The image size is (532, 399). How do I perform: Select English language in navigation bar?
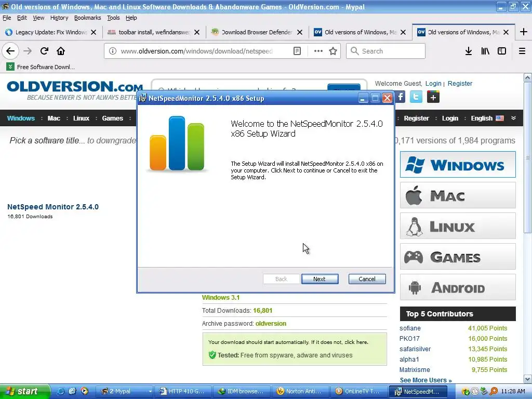[x=487, y=118]
